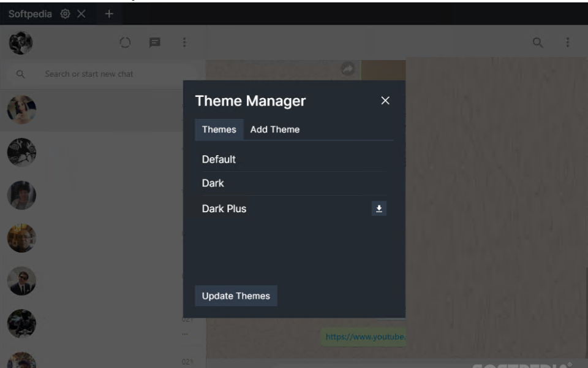The height and width of the screenshot is (368, 588).
Task: Click the Update Themes button
Action: tap(236, 296)
